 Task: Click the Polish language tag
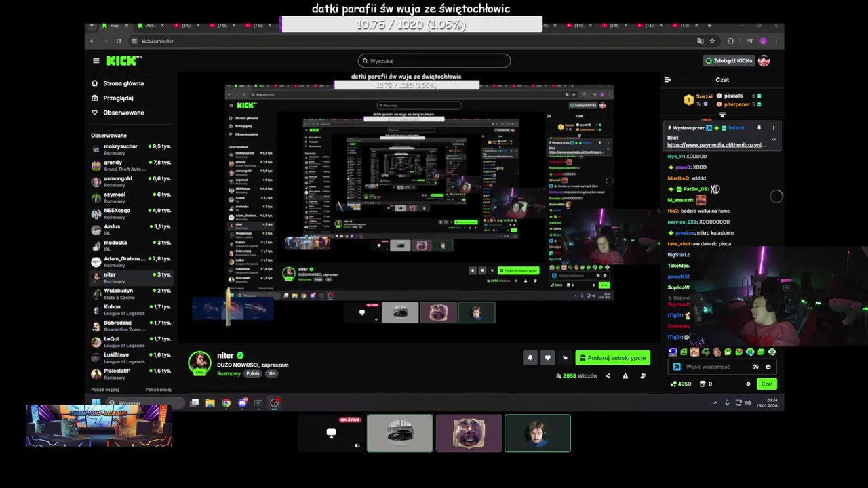[253, 373]
